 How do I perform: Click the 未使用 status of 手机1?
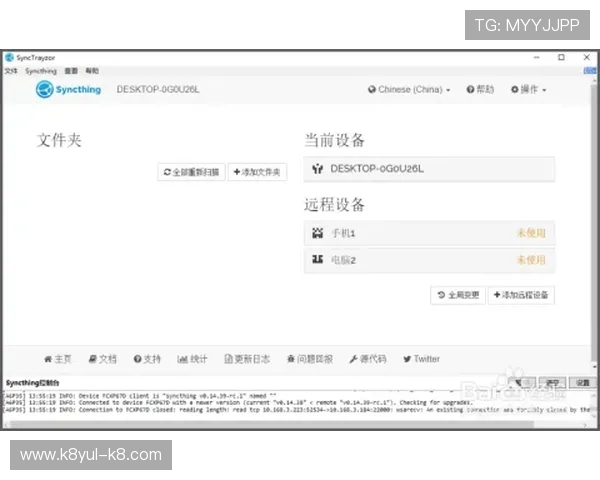tap(531, 233)
